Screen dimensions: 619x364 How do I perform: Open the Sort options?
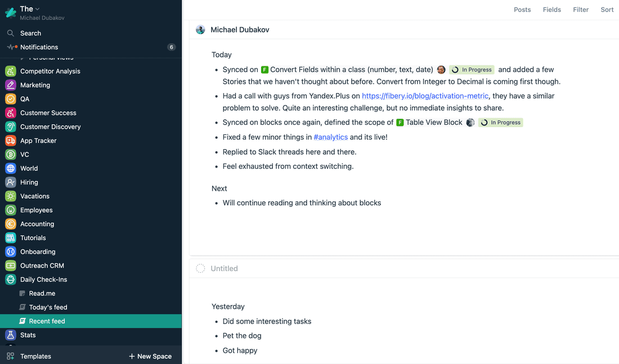[607, 10]
